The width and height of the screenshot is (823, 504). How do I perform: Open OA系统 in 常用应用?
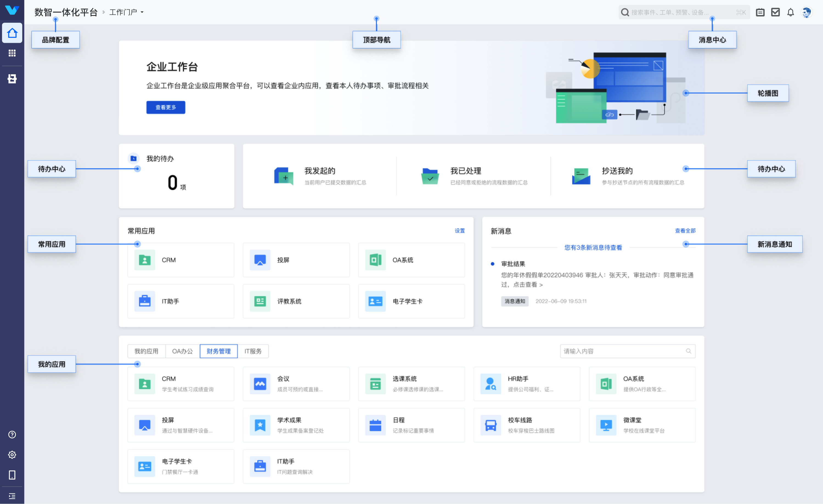pos(411,260)
